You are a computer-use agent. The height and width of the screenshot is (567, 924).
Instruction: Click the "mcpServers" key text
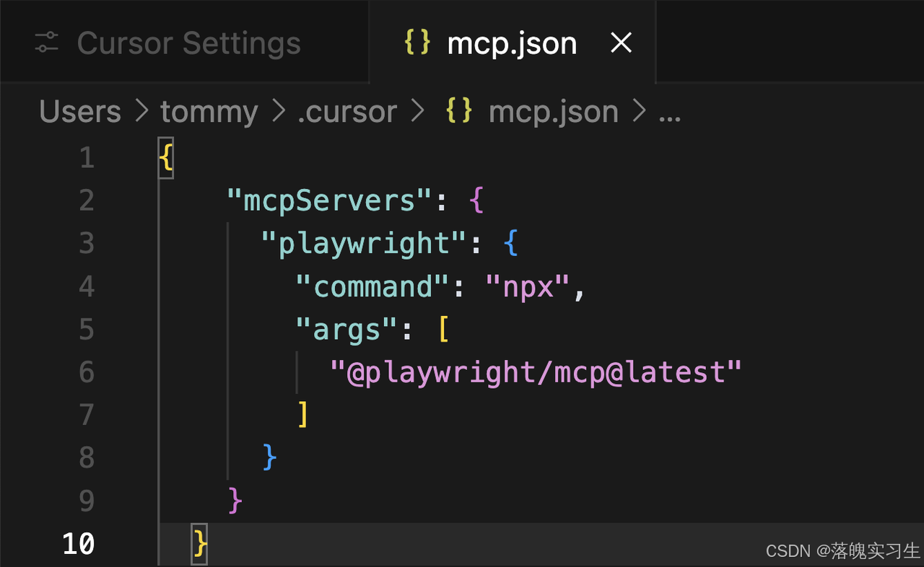click(x=329, y=200)
